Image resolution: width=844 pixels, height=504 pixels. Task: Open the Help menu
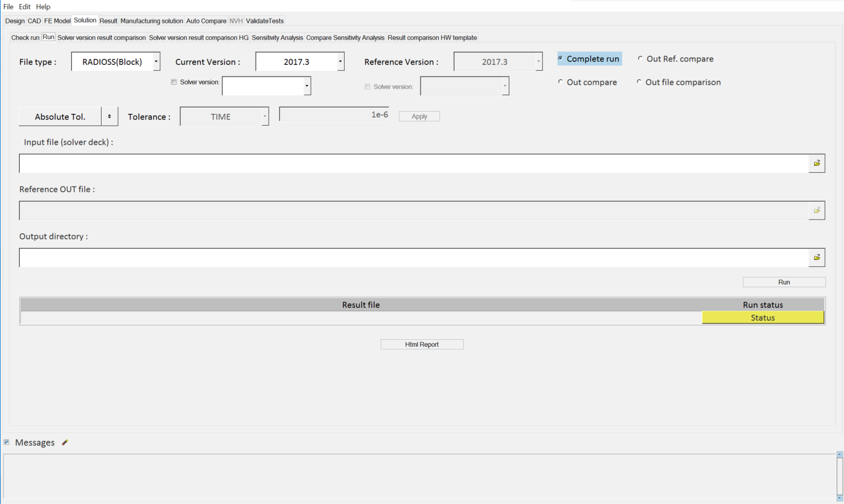[x=43, y=6]
